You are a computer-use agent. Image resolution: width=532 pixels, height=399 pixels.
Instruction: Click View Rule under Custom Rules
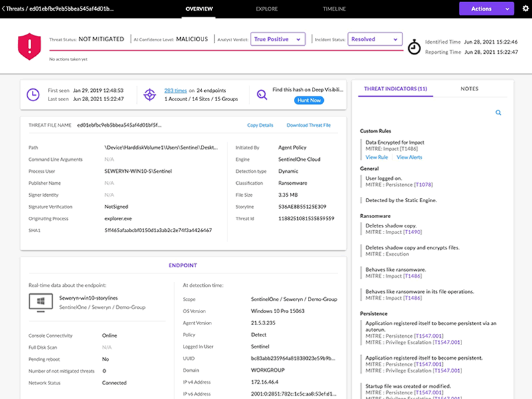(376, 157)
